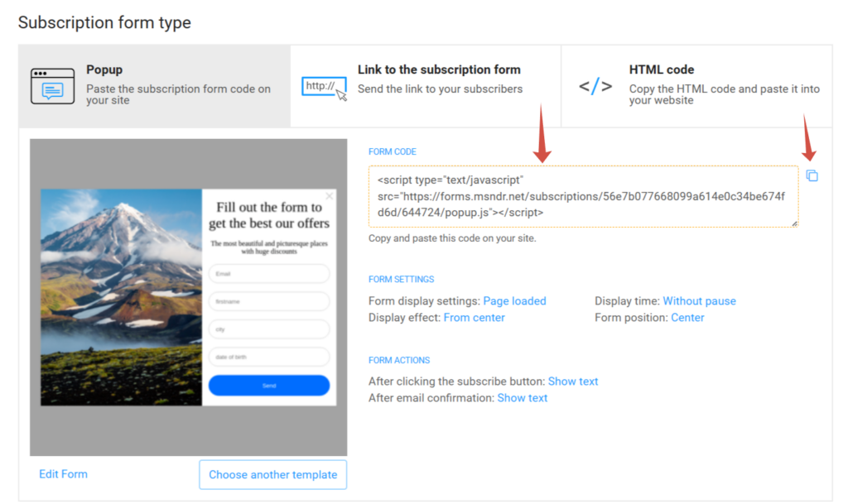Click the firstname field in the preview
848x504 pixels.
[x=269, y=301]
